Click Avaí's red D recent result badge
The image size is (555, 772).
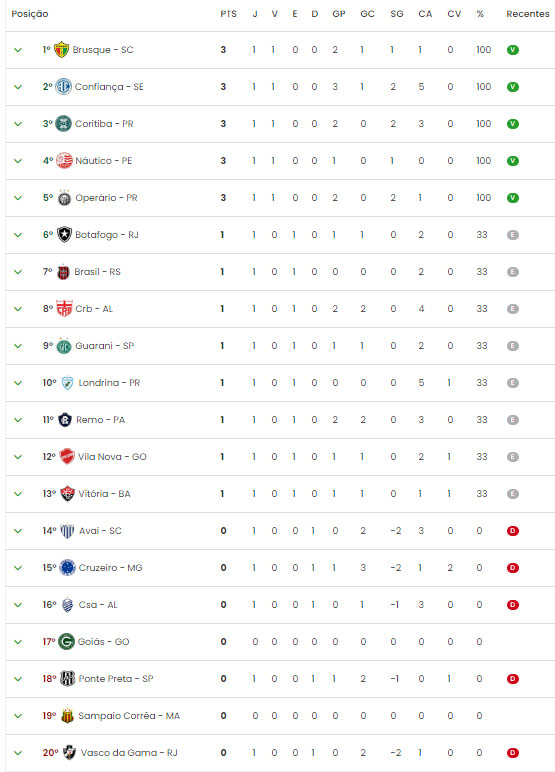click(x=513, y=531)
